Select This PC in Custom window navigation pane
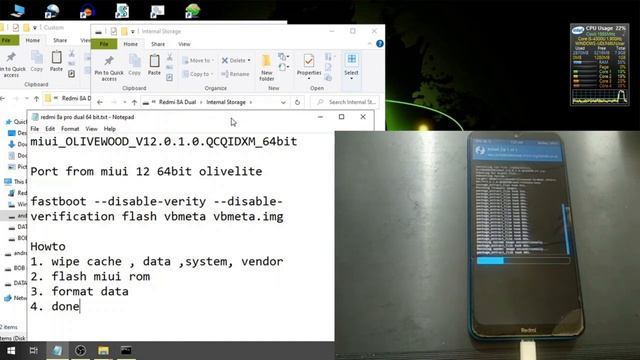 [x=16, y=182]
